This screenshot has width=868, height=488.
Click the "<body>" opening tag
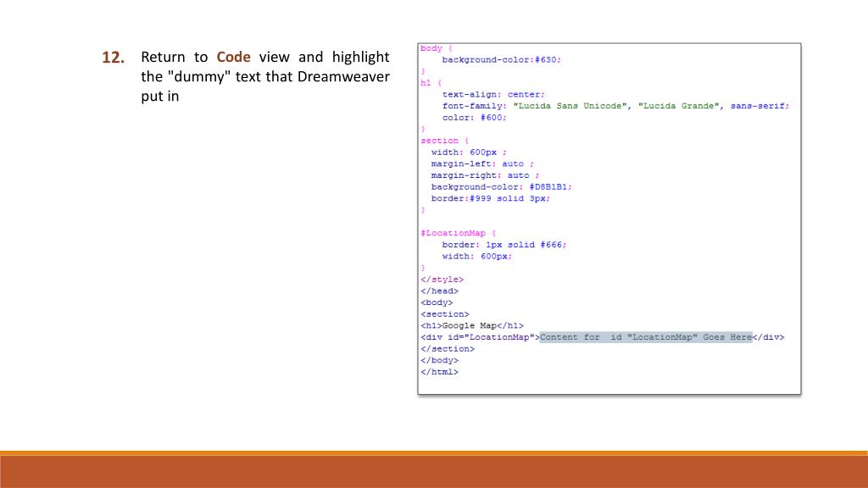(437, 302)
